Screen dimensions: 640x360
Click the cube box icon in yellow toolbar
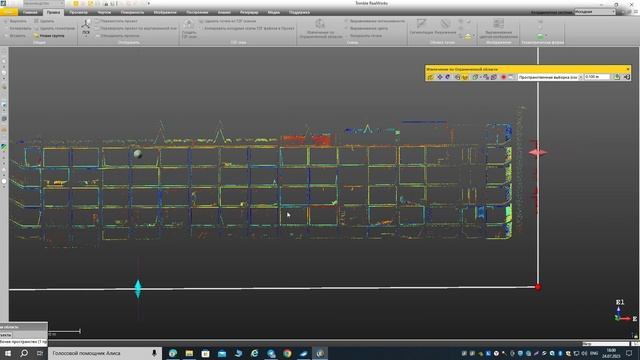(475, 77)
